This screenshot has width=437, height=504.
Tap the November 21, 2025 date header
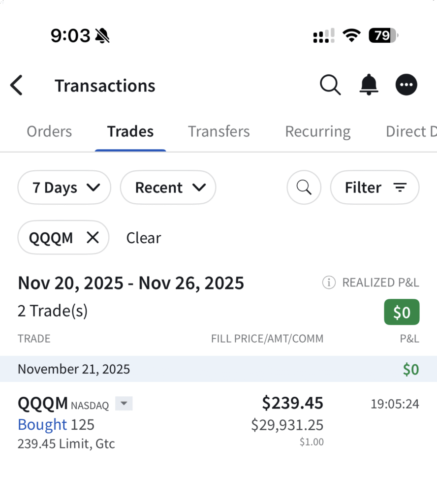[74, 369]
